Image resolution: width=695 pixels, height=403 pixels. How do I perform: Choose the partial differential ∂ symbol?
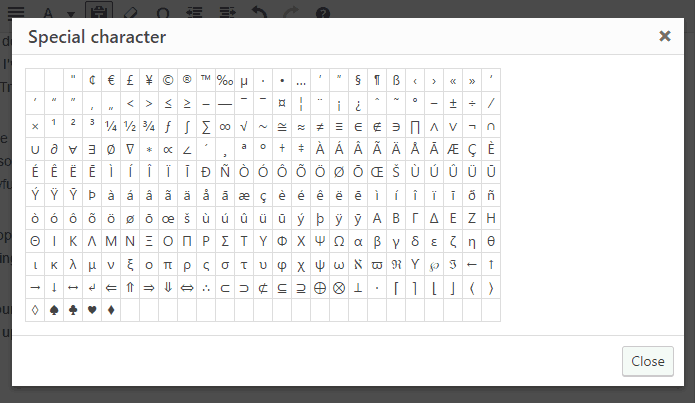click(54, 149)
